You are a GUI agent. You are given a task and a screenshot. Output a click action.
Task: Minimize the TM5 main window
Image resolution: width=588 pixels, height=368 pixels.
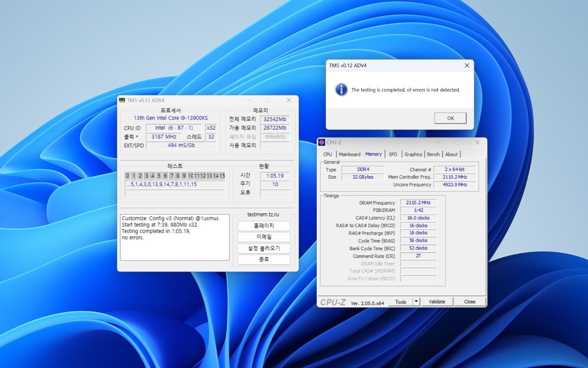click(249, 100)
